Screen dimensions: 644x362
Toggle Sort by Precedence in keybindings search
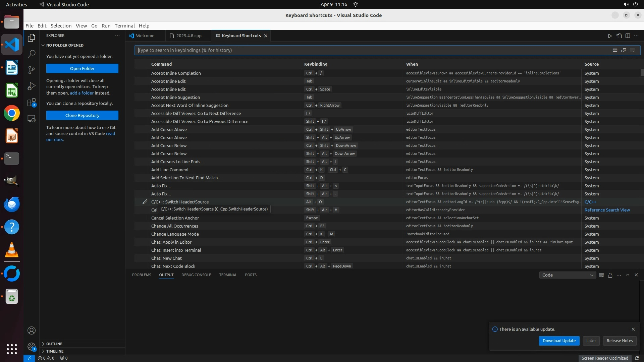click(x=624, y=50)
